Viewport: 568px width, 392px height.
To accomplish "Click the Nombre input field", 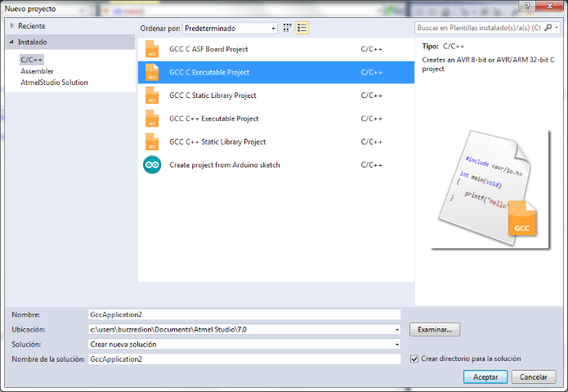I will tap(244, 314).
